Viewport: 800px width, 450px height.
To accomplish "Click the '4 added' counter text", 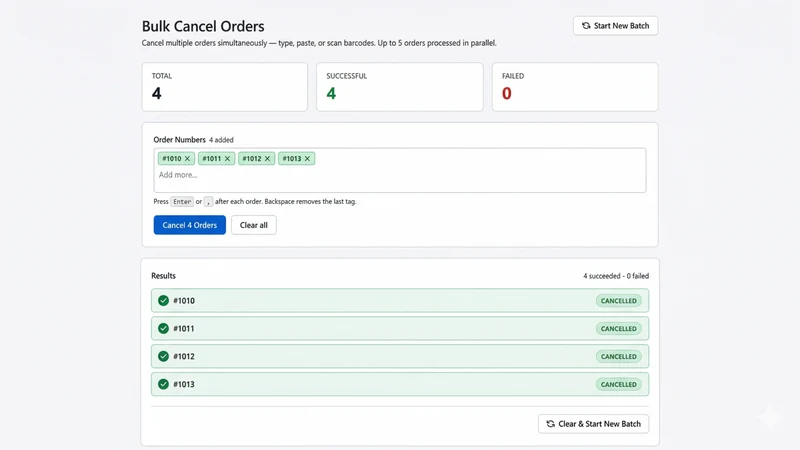I will (x=221, y=140).
